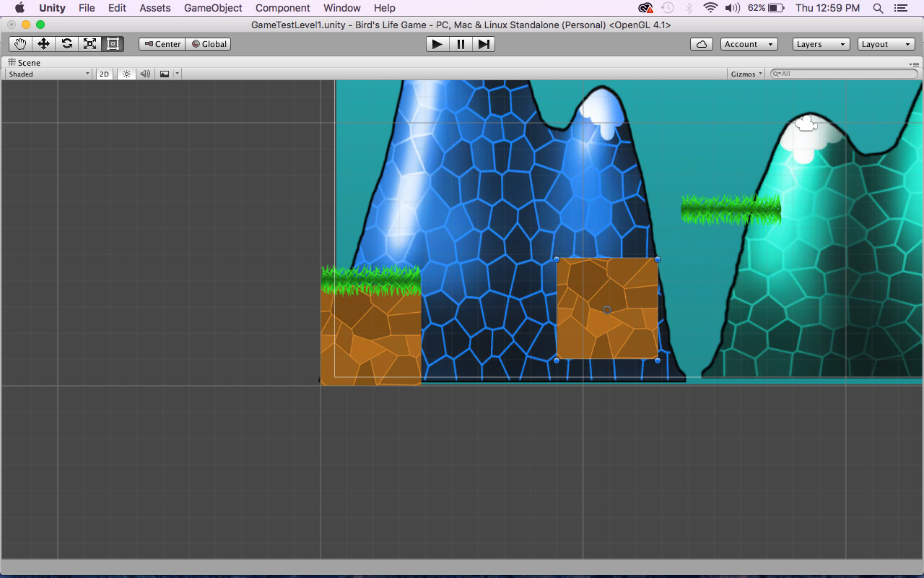Open the Gizmos dropdown
924x578 pixels.
pos(746,73)
